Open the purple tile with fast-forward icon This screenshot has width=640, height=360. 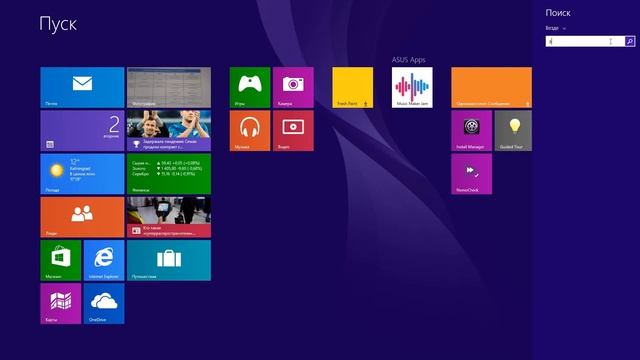471,174
